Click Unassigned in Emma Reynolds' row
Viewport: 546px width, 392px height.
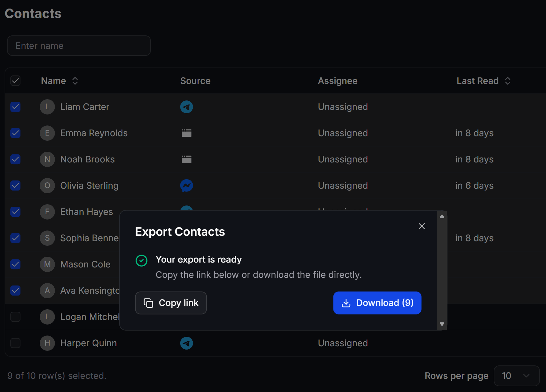343,133
